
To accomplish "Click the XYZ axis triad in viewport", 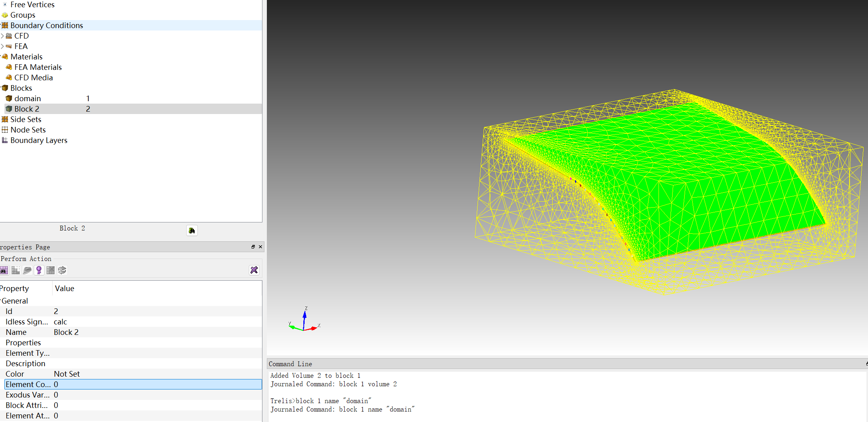I will click(305, 319).
